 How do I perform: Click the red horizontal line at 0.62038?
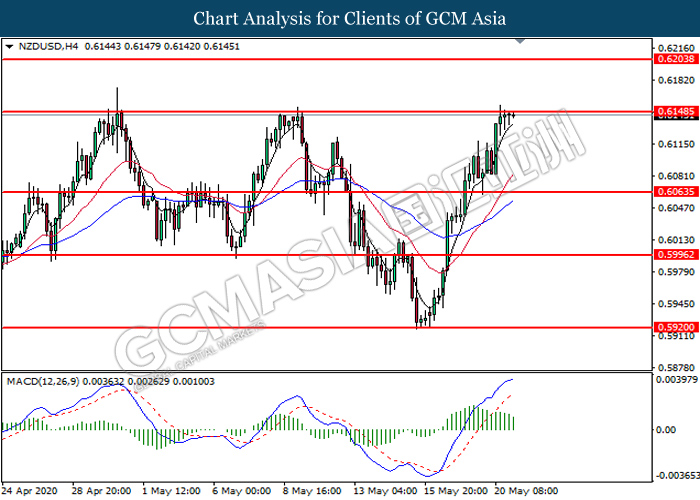click(x=326, y=59)
